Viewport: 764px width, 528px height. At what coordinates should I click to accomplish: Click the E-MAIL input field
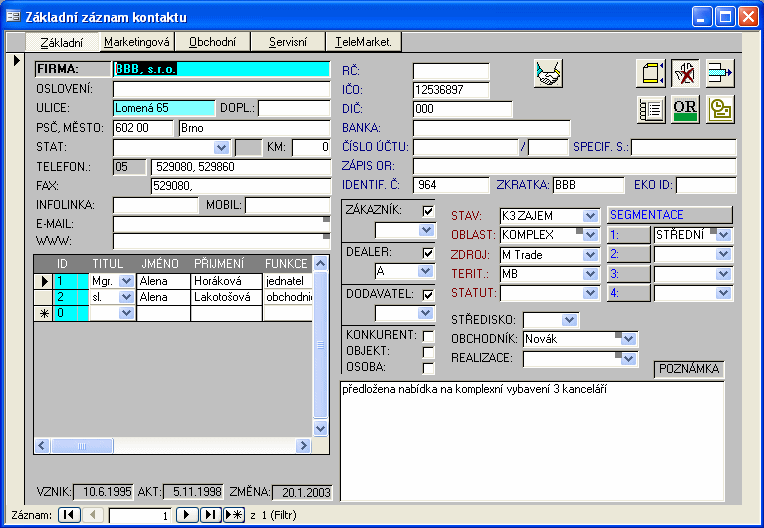(221, 224)
